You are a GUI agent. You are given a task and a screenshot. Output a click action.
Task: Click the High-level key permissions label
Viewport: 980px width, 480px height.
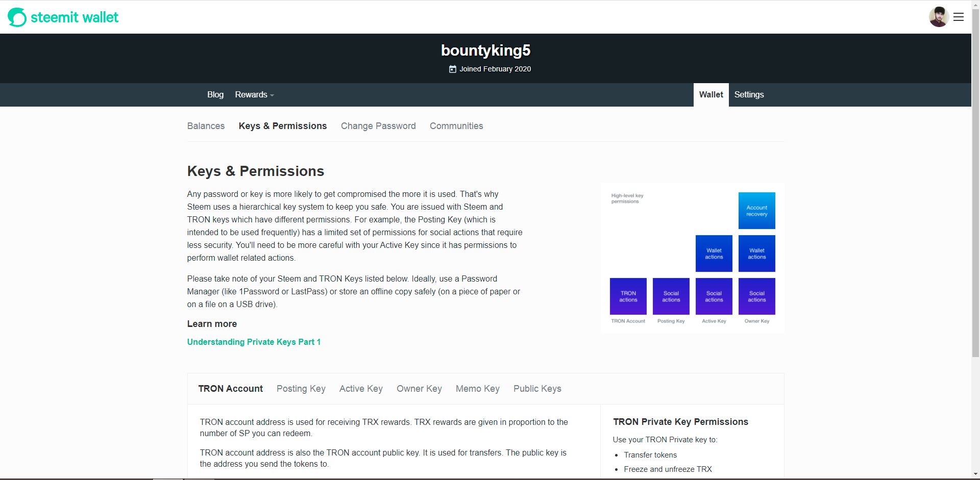click(627, 198)
